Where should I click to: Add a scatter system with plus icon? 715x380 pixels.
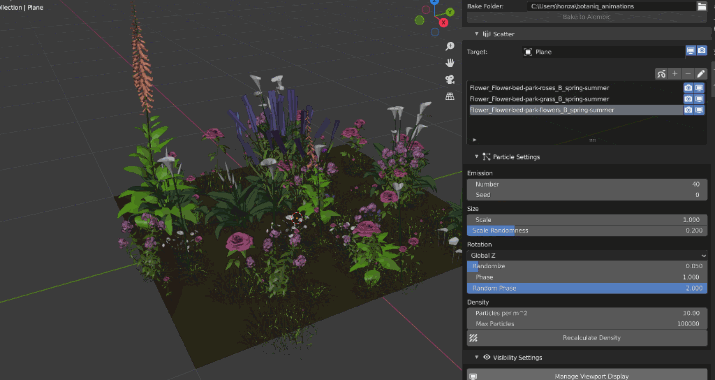point(674,74)
